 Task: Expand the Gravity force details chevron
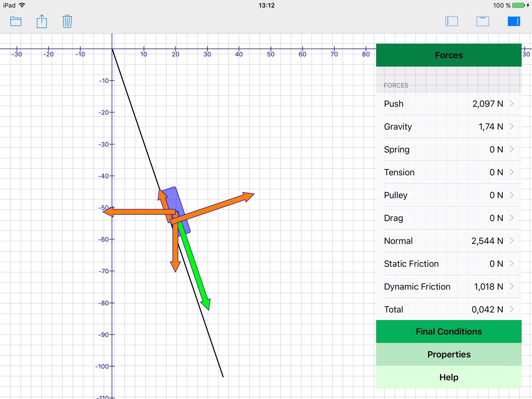pos(512,127)
